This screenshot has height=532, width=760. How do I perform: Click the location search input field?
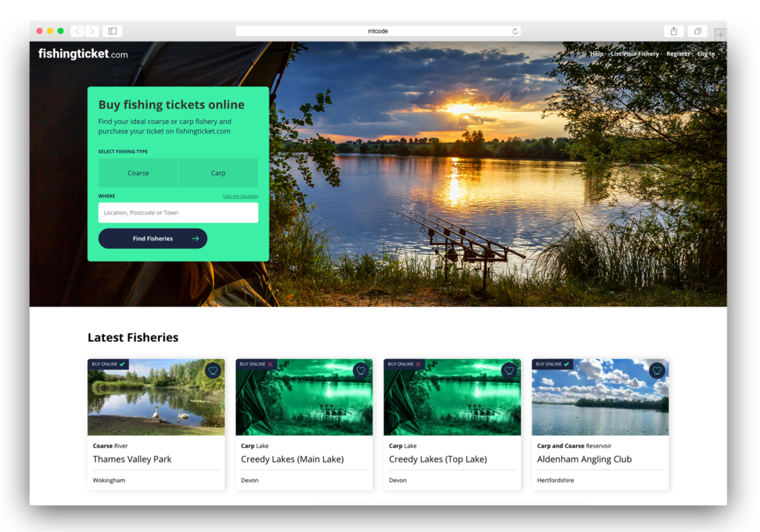point(178,212)
